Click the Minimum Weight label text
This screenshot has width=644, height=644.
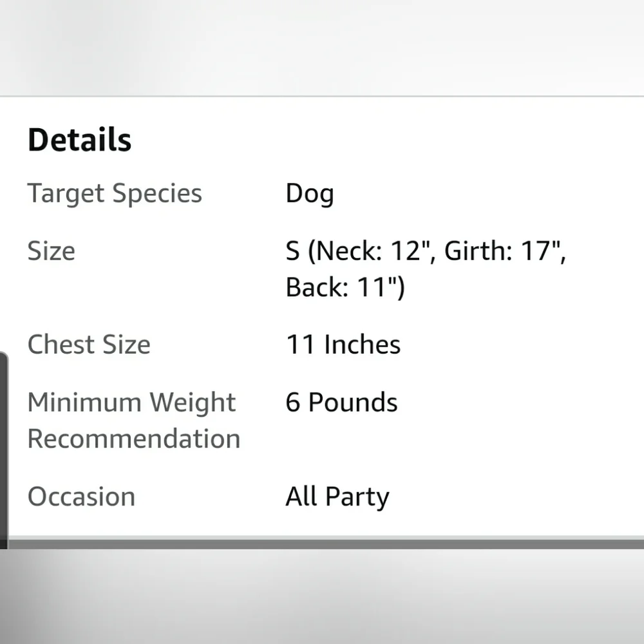pos(131,402)
